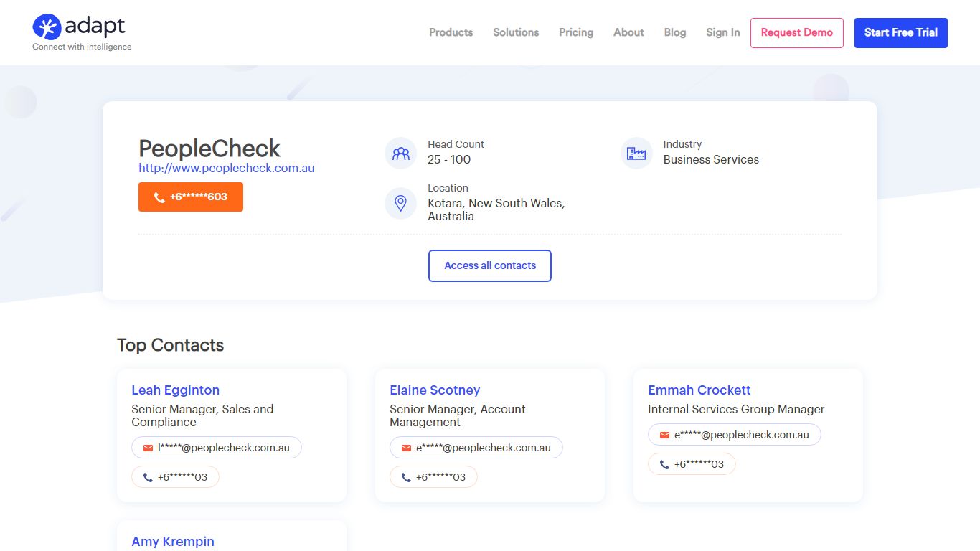This screenshot has width=980, height=551.
Task: Select the Industry factory icon
Action: click(x=636, y=153)
